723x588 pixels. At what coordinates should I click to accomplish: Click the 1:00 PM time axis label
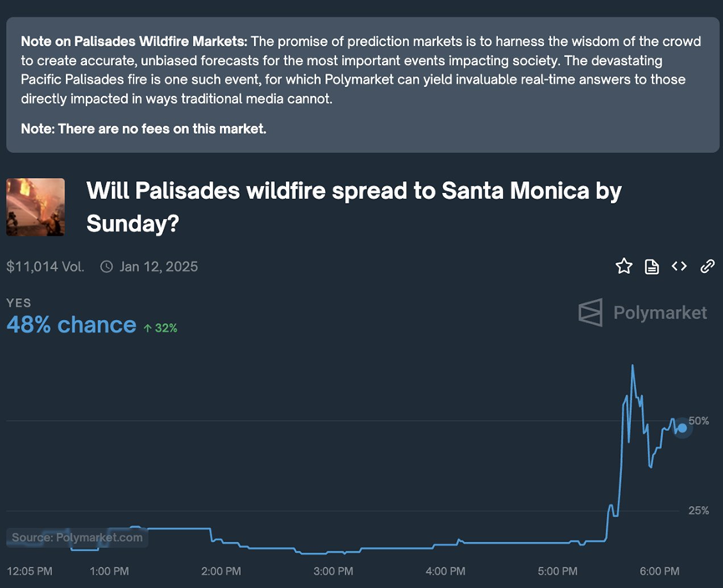coord(109,571)
